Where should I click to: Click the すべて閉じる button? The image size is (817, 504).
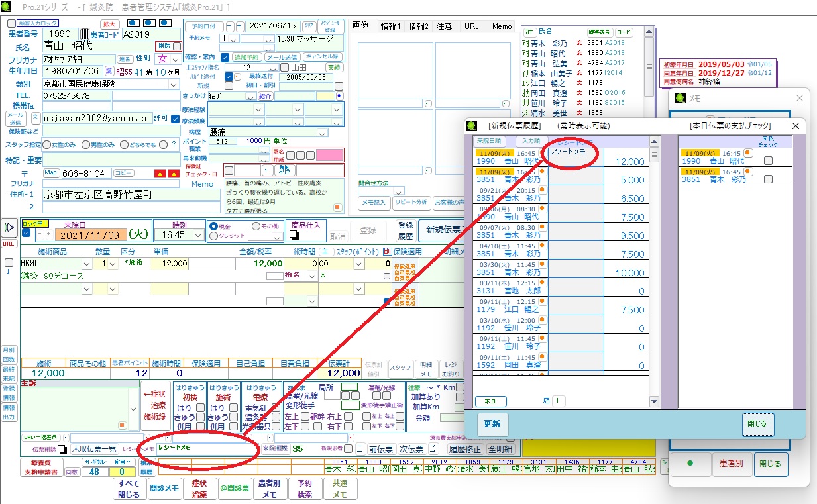pos(129,489)
